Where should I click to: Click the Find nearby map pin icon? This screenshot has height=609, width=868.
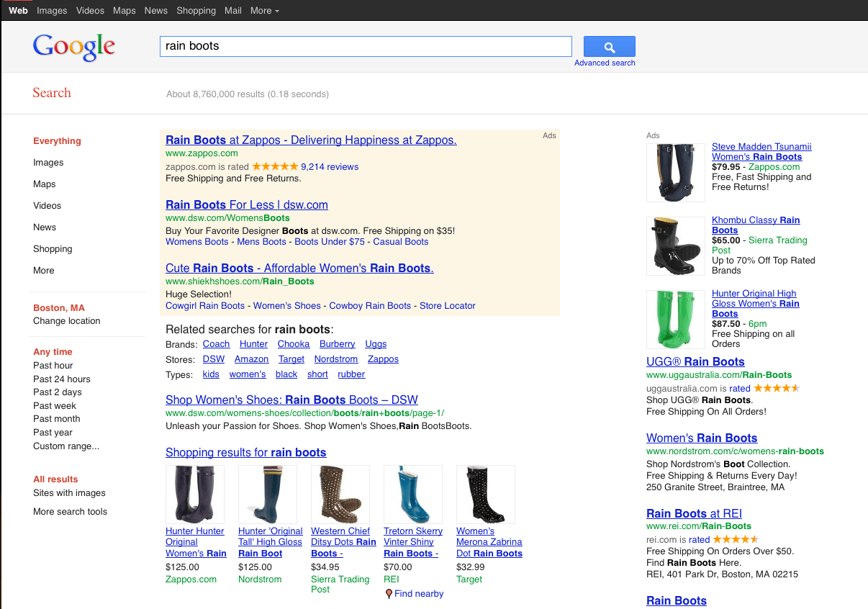tap(389, 594)
